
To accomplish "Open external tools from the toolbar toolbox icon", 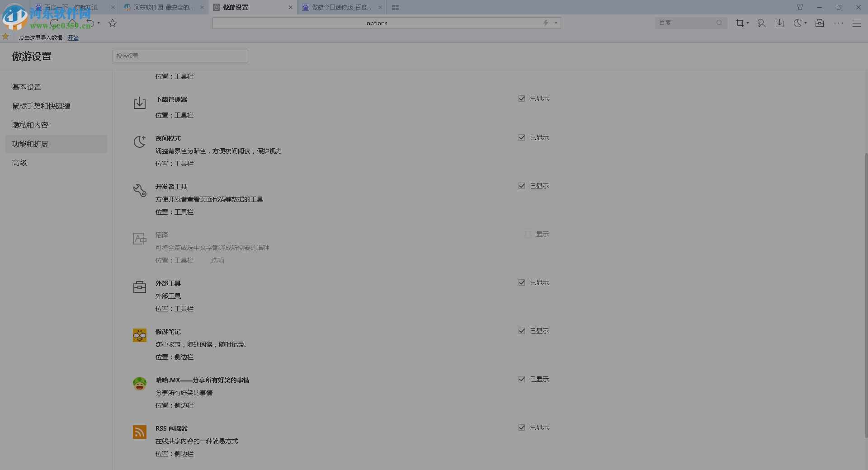I will [x=820, y=23].
